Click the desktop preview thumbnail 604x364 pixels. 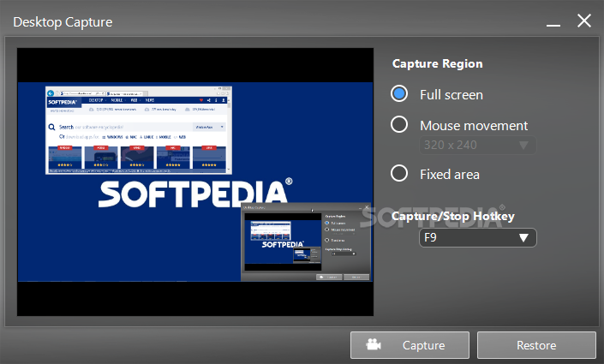[x=195, y=182]
